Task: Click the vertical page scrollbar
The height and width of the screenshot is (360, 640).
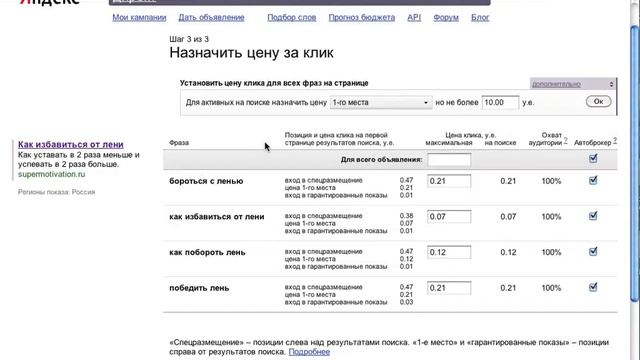Action: click(634, 163)
